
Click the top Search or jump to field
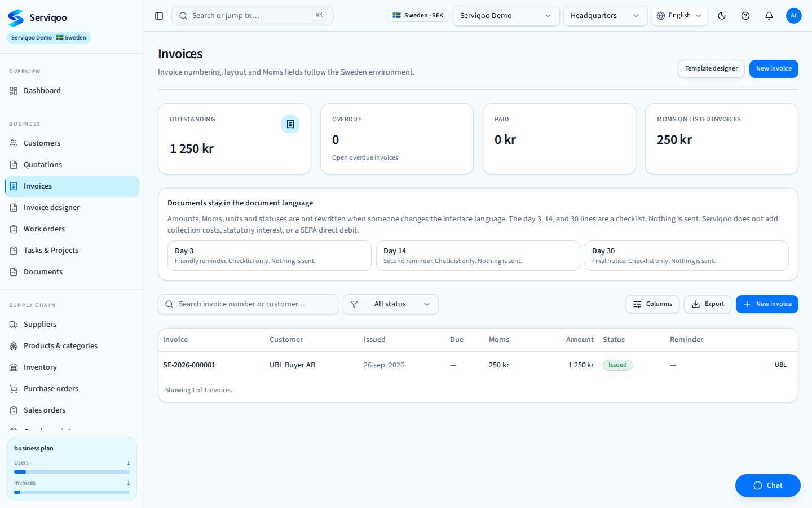[253, 16]
